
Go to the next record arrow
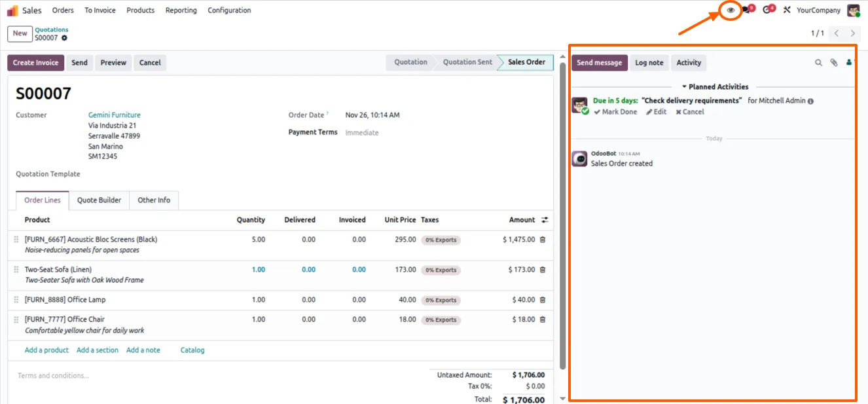852,33
